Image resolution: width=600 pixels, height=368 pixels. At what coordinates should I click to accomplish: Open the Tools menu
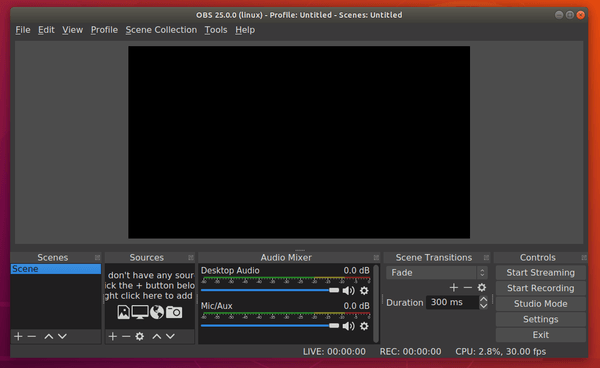pyautogui.click(x=216, y=30)
